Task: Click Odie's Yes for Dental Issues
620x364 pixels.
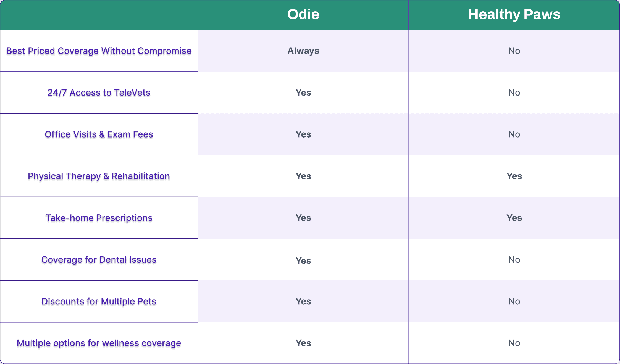Action: coord(303,260)
